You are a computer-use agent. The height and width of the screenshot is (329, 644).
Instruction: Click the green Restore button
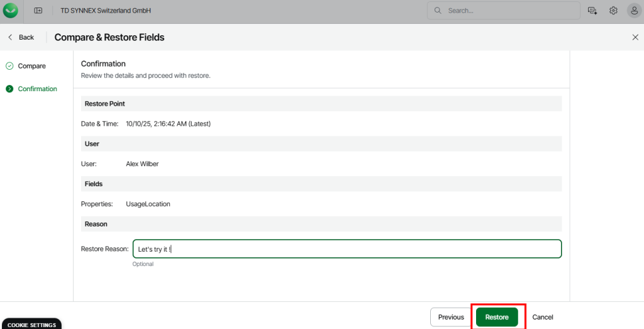pos(497,317)
